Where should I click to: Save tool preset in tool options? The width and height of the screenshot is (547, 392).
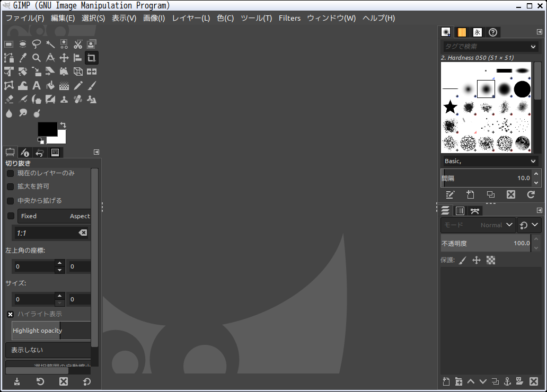coord(17,381)
